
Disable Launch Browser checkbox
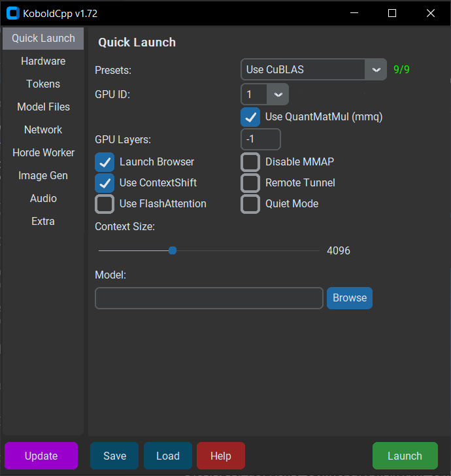[x=105, y=162]
